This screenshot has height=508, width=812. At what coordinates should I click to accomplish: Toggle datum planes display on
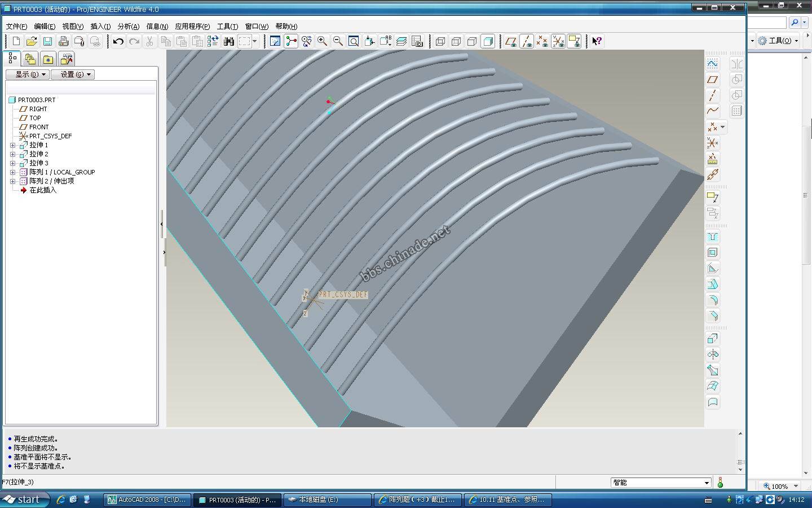point(510,41)
